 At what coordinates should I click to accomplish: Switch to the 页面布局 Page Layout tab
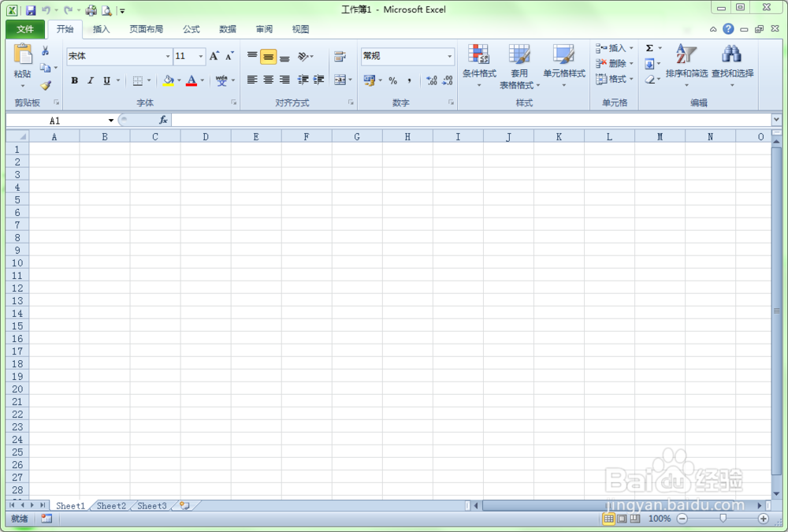(x=147, y=29)
